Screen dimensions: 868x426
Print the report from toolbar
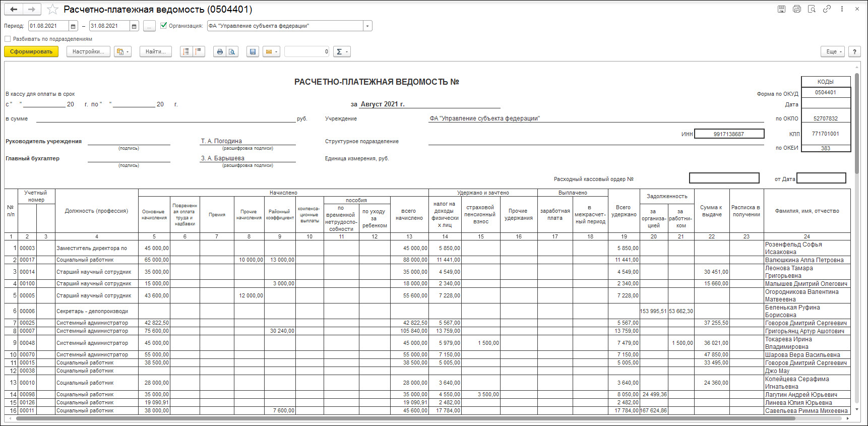point(220,51)
